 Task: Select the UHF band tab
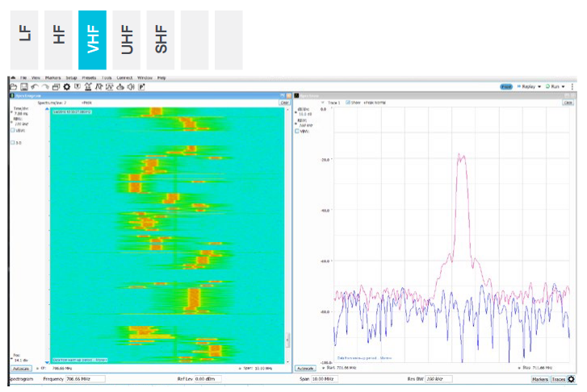click(x=127, y=40)
